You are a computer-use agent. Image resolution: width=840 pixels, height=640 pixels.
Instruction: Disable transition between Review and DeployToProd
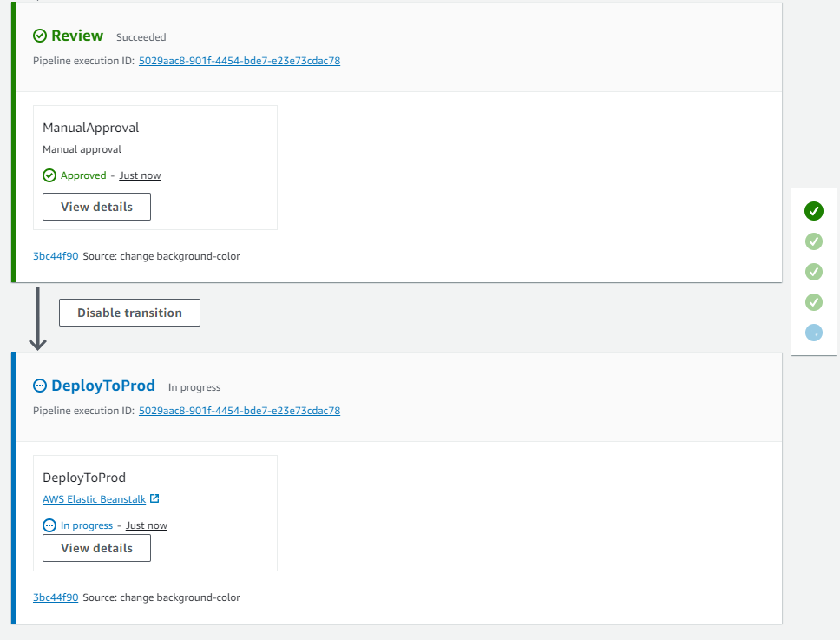[x=129, y=313]
